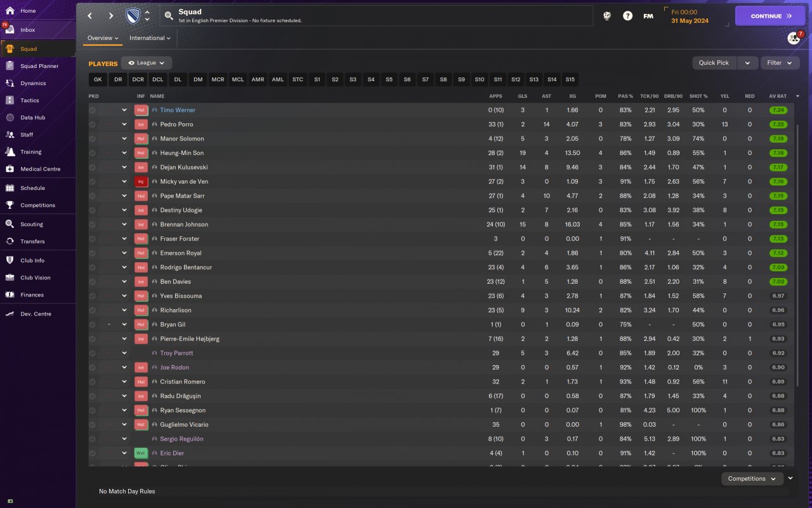Expand the position chevron for Manor Solomon

pos(124,138)
